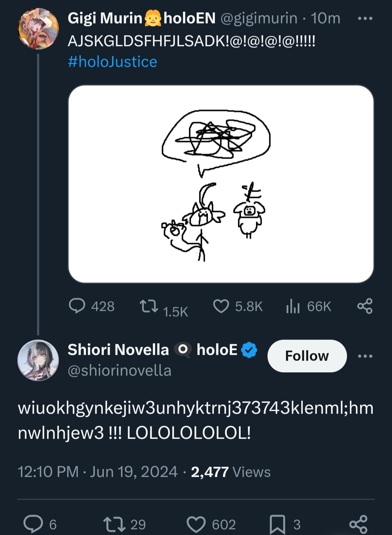Repost Shiori Novella's tweet
Image resolution: width=392 pixels, height=535 pixels.
(x=114, y=524)
